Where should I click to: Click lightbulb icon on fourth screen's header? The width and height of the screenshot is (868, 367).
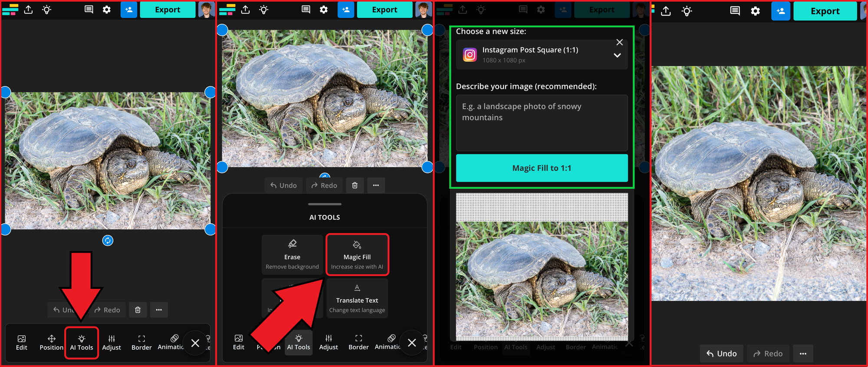click(687, 11)
